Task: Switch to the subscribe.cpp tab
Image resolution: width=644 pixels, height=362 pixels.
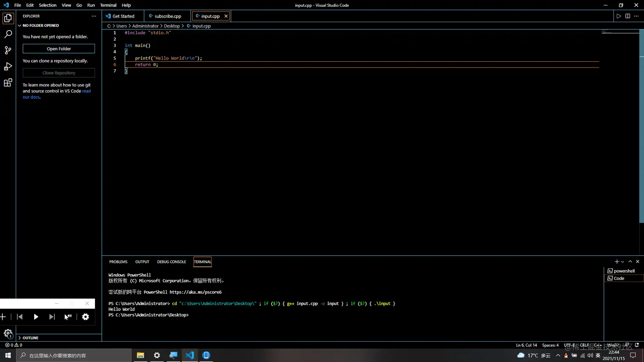Action: pos(167,16)
